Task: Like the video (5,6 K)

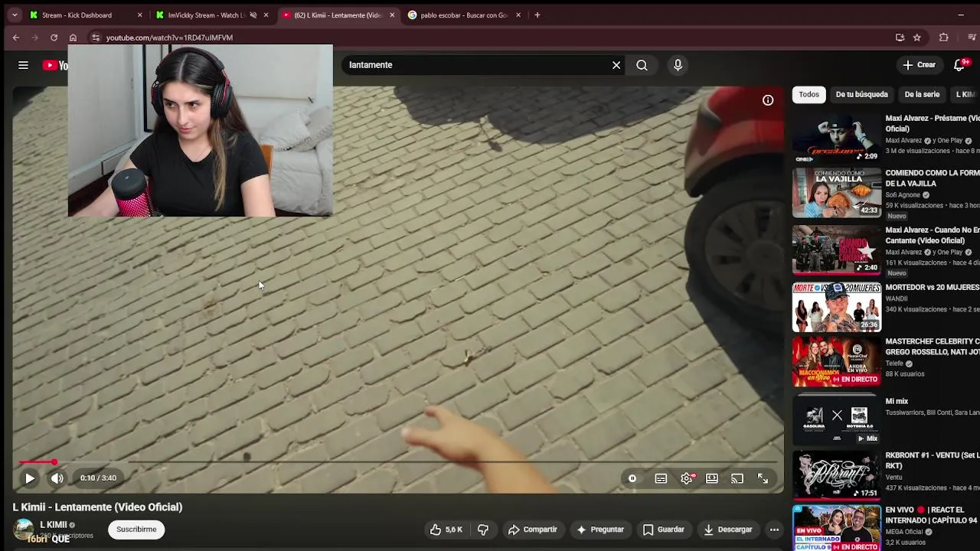Action: [x=446, y=530]
